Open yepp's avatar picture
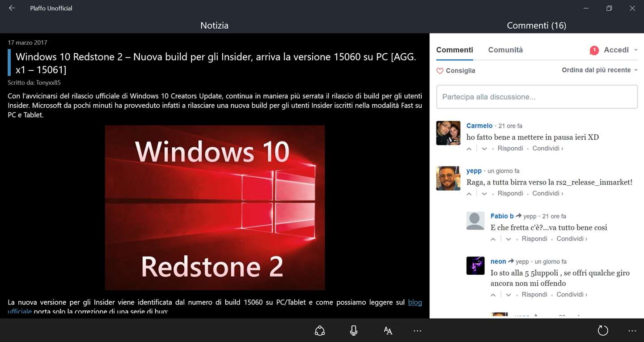This screenshot has height=342, width=644. pyautogui.click(x=448, y=178)
